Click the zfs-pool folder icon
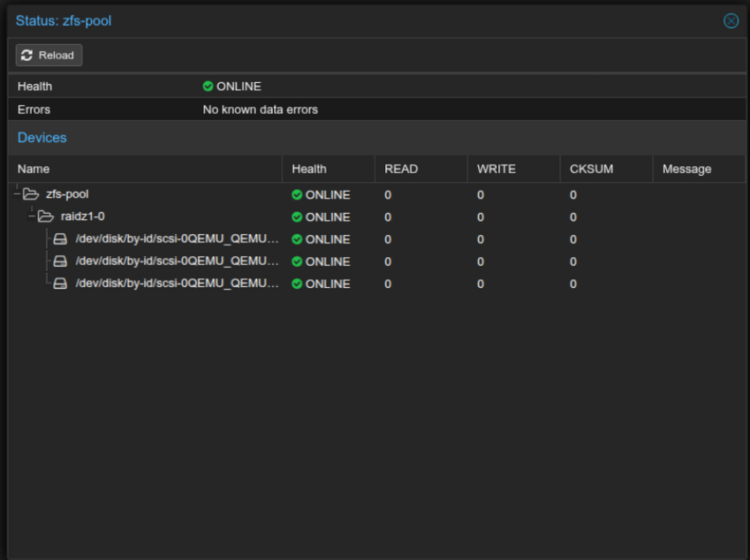The width and height of the screenshot is (750, 560). [x=31, y=194]
